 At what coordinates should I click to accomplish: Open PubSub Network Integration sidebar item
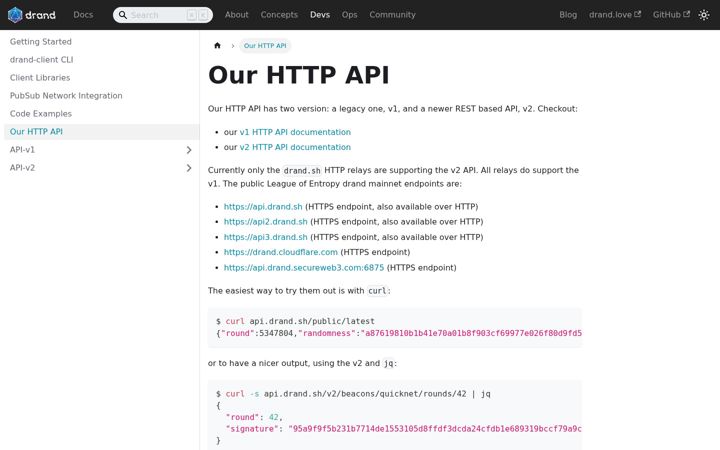[102, 96]
